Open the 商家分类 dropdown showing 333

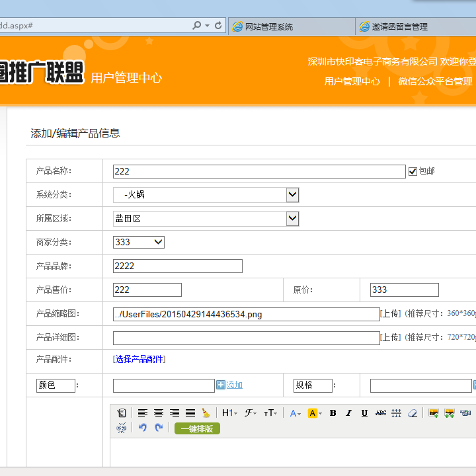click(158, 242)
